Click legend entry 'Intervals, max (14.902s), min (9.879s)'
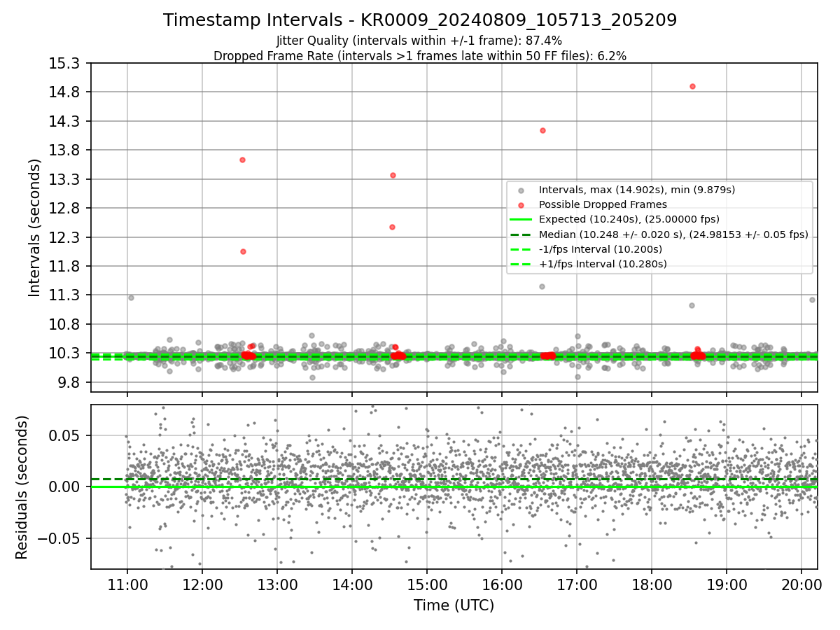 (637, 190)
